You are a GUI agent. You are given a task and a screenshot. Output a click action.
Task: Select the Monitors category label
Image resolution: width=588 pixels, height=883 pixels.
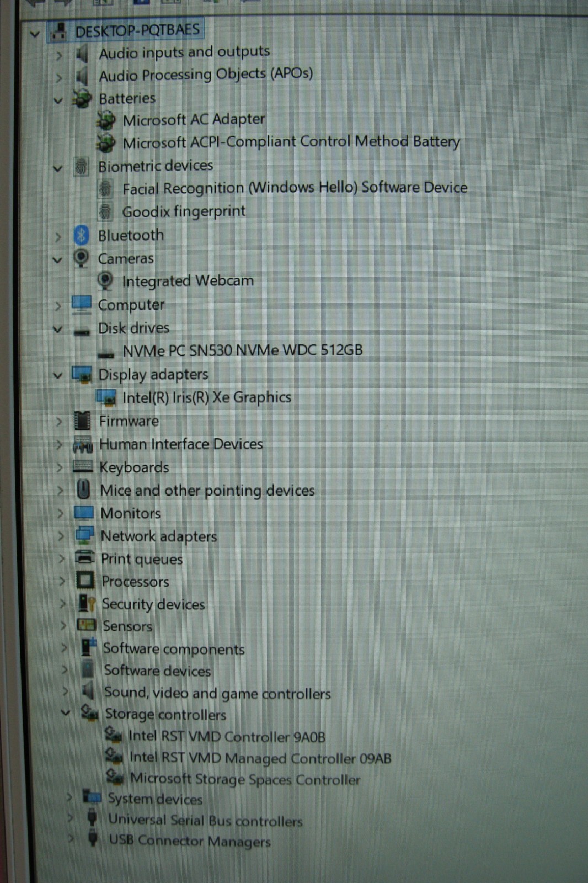[130, 513]
